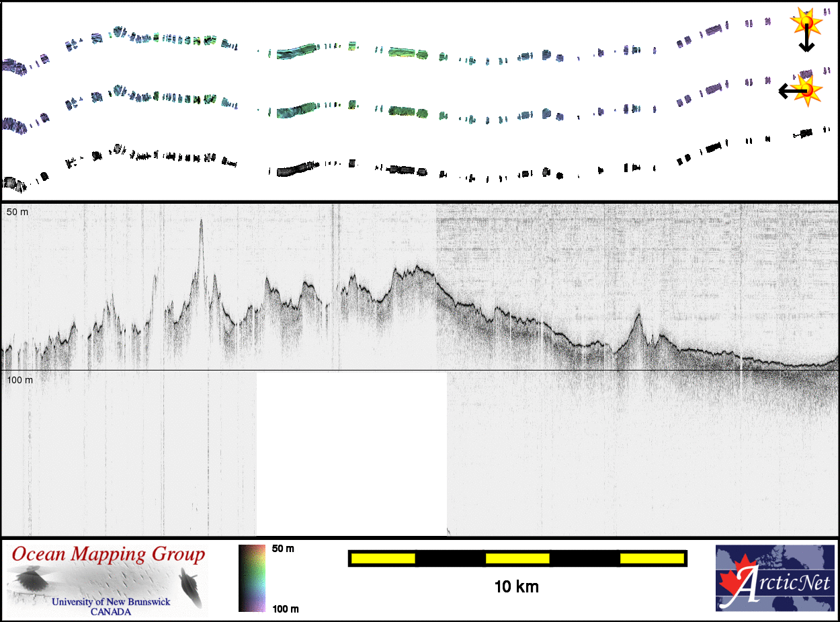This screenshot has width=840, height=622.
Task: Mark the tallest seabed peak in the profile
Action: click(201, 225)
